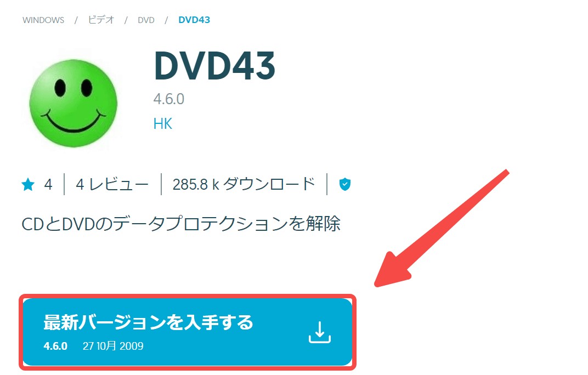Click the blue star rating icon

click(28, 185)
